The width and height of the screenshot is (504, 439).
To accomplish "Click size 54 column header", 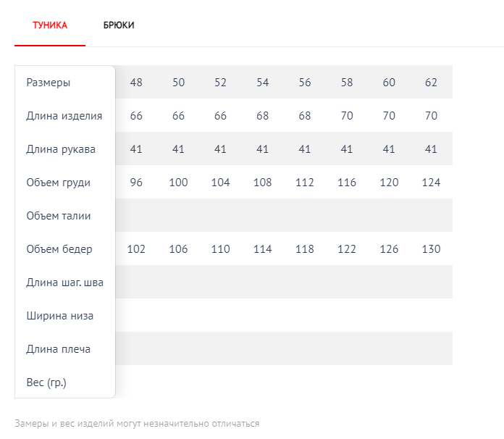I will coord(262,83).
